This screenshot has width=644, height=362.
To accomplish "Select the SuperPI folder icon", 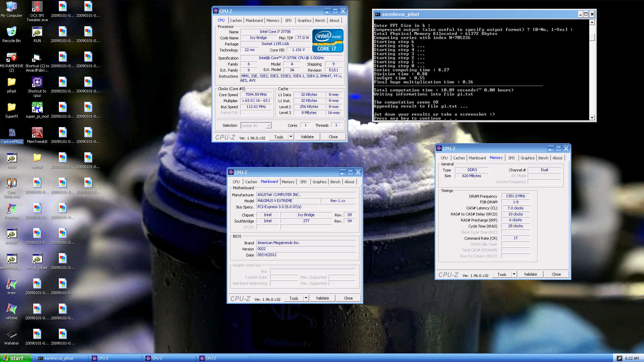I will 11,110.
